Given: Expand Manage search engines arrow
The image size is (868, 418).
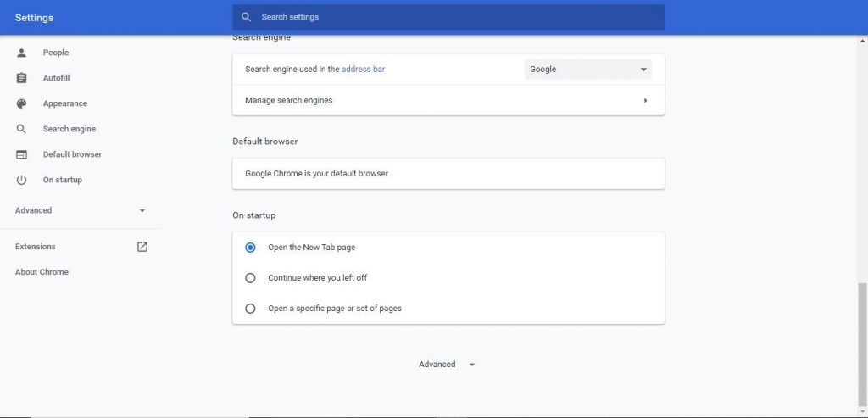Looking at the screenshot, I should coord(645,101).
